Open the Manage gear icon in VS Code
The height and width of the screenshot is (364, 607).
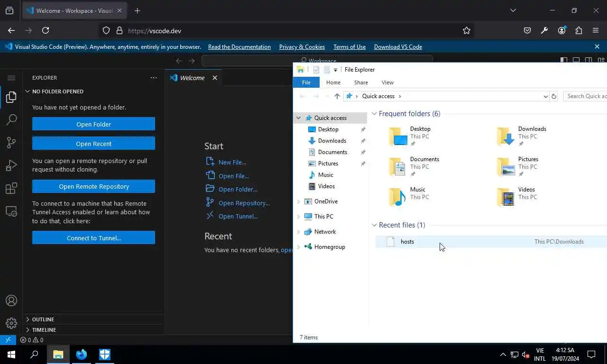point(11,323)
